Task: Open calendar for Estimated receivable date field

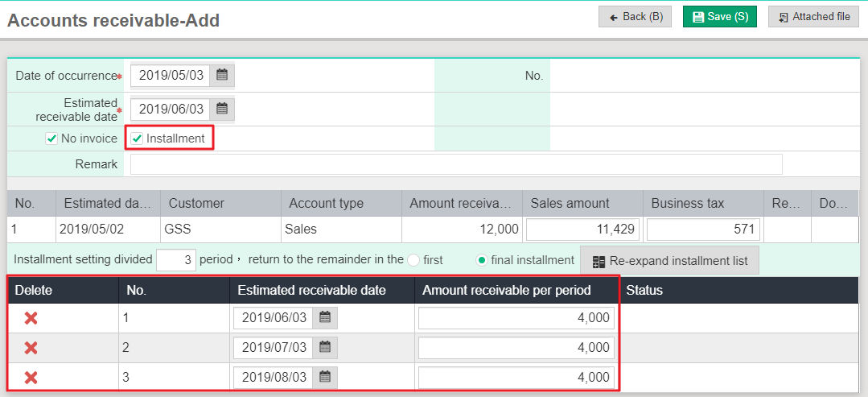Action: 222,109
